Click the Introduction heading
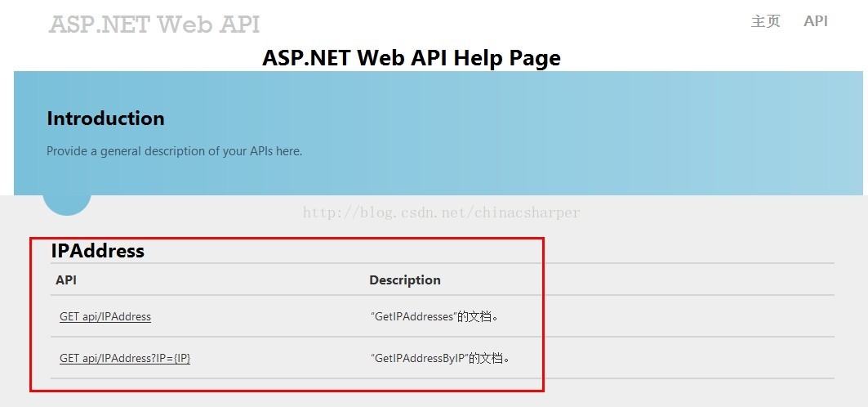Viewport: 868px width, 407px height. pyautogui.click(x=105, y=119)
